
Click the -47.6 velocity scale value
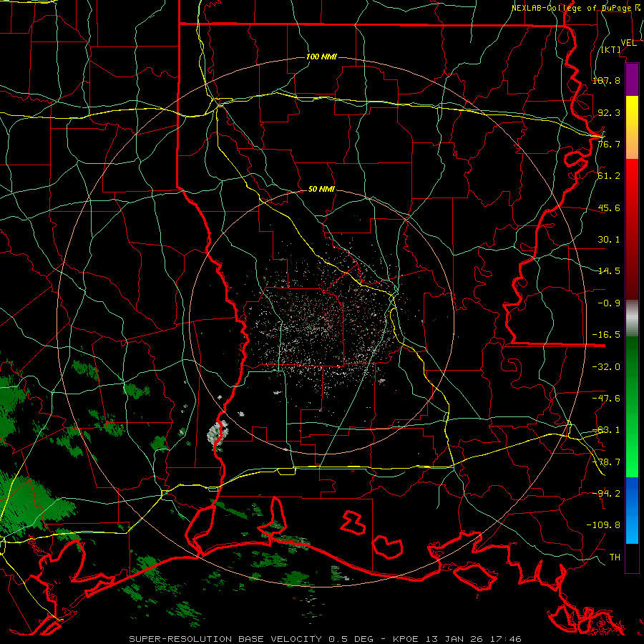(x=606, y=399)
